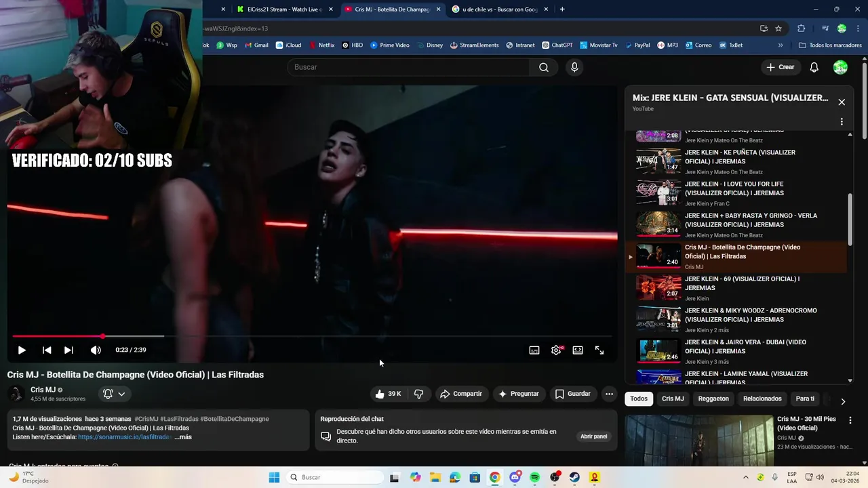Mute the video player volume
Image resolution: width=868 pixels, height=488 pixels.
pyautogui.click(x=96, y=350)
